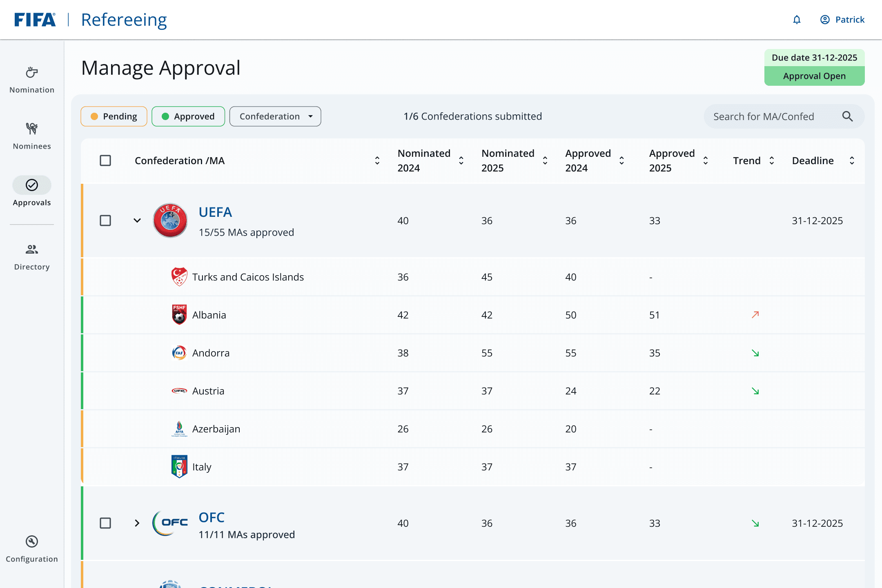This screenshot has height=588, width=882.
Task: Open the Directory sidebar section
Action: point(32,258)
